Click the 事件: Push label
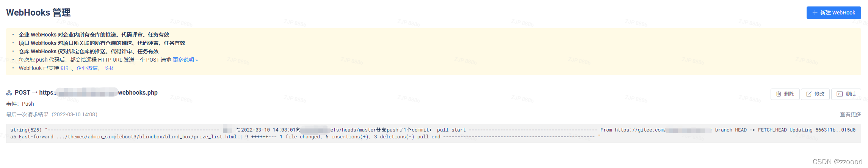 [20, 104]
